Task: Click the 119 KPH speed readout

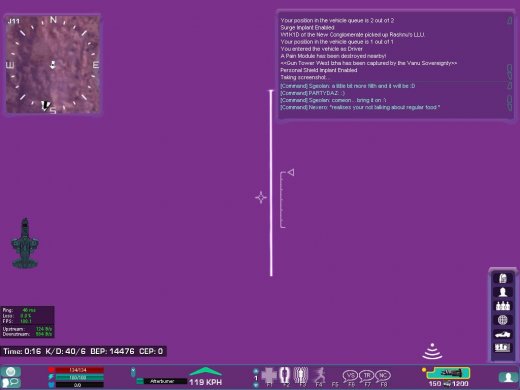Action: (x=205, y=382)
